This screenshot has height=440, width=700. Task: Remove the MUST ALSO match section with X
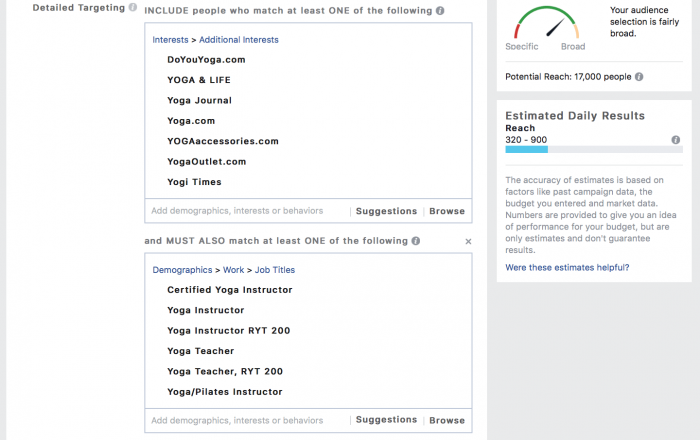click(x=468, y=242)
